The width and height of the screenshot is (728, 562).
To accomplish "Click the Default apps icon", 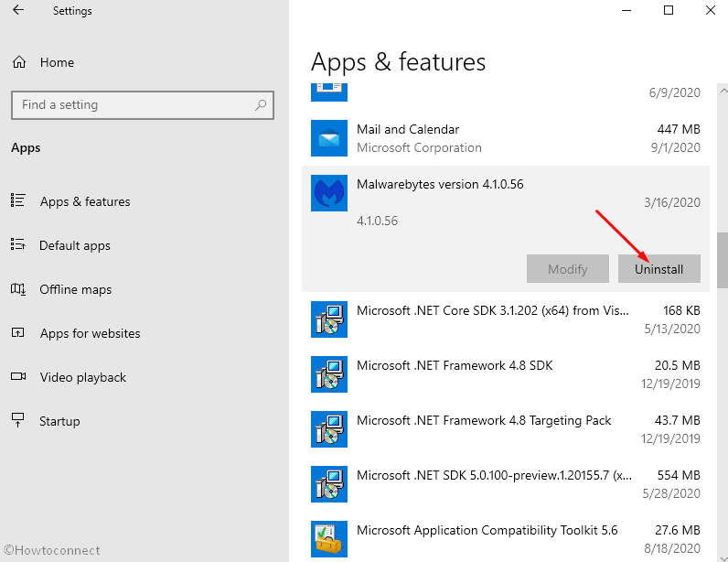I will point(18,244).
